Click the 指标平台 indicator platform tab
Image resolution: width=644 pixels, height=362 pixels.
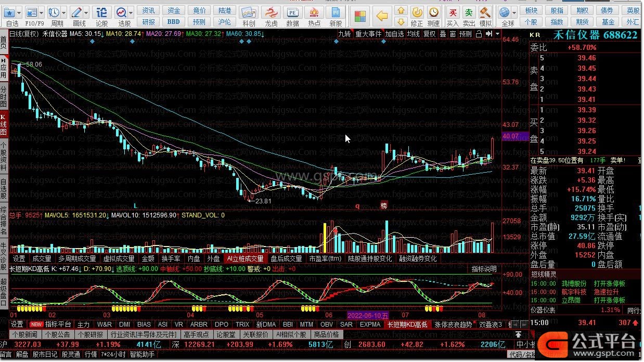[58, 324]
